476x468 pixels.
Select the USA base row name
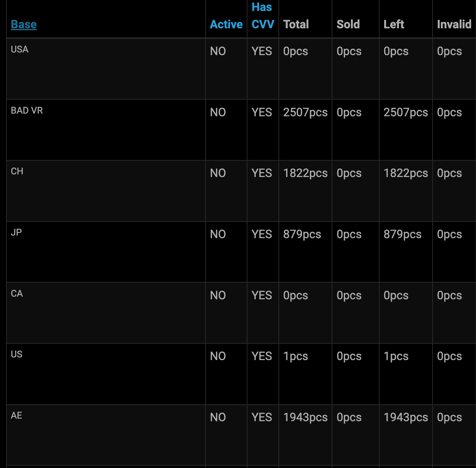click(20, 49)
